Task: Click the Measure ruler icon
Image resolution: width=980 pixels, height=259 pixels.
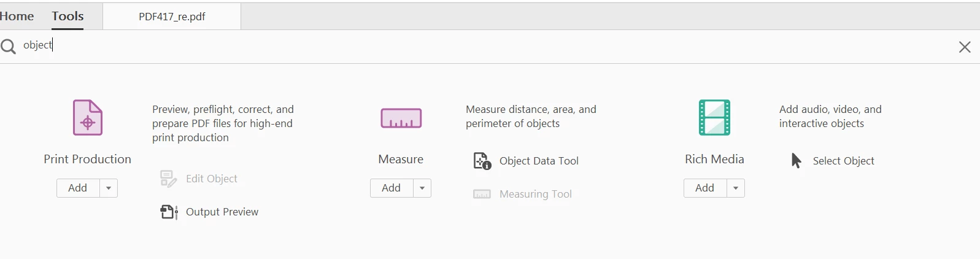Action: [401, 118]
